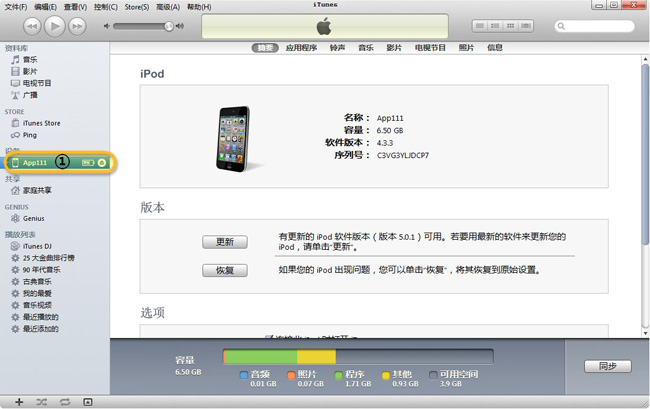Image resolution: width=650 pixels, height=409 pixels.
Task: Open the Store(S) menu
Action: tap(137, 7)
